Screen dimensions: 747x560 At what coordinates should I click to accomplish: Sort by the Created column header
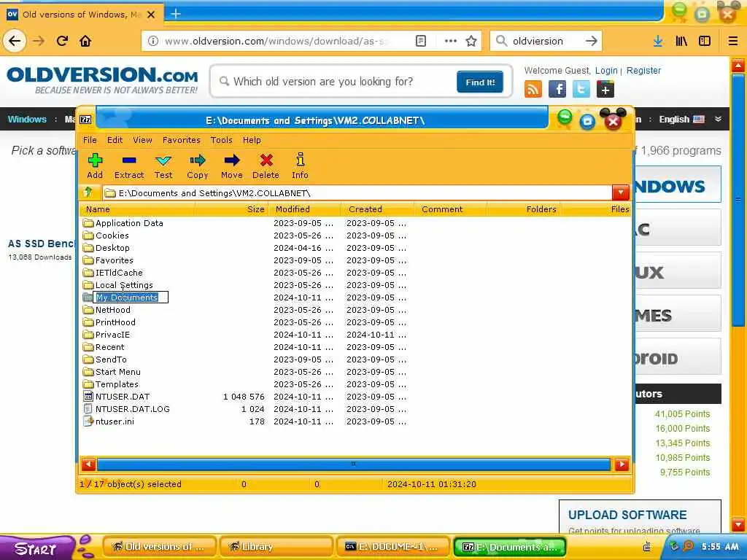[378, 209]
